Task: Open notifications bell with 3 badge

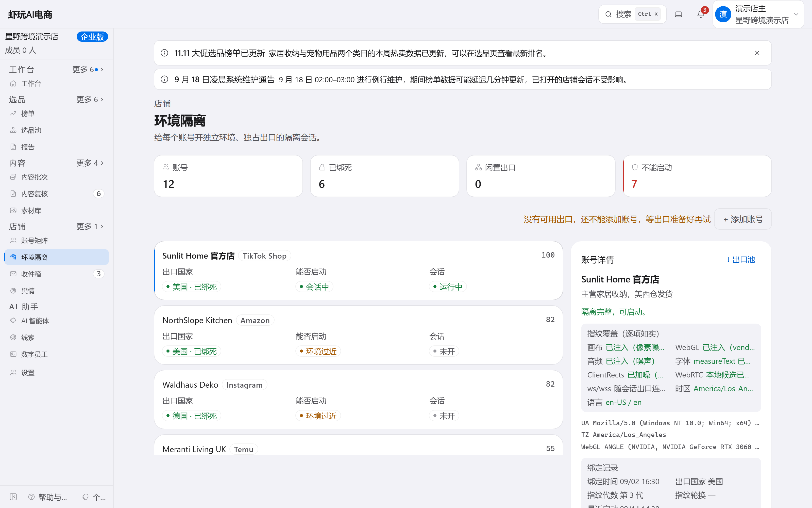Action: 701,14
